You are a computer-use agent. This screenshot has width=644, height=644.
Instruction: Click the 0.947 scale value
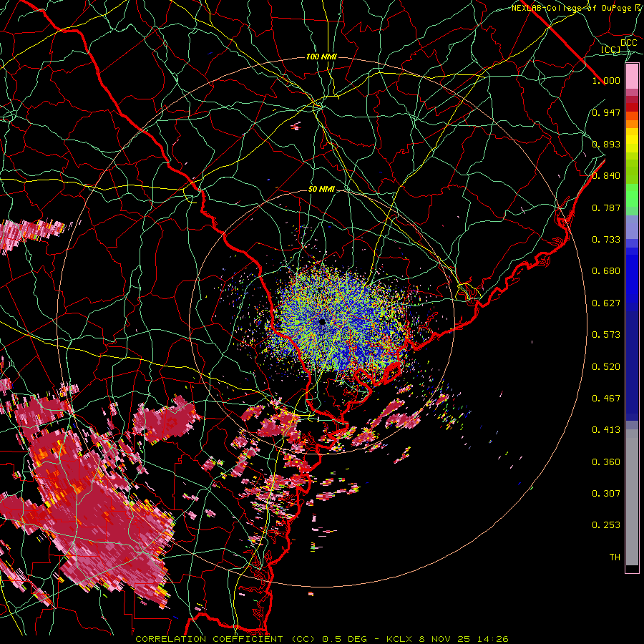pos(606,112)
